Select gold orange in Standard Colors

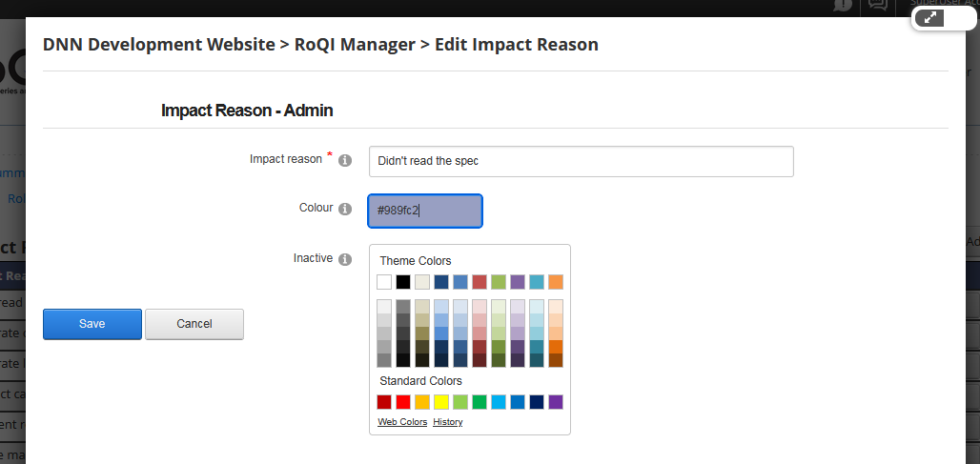tap(422, 402)
